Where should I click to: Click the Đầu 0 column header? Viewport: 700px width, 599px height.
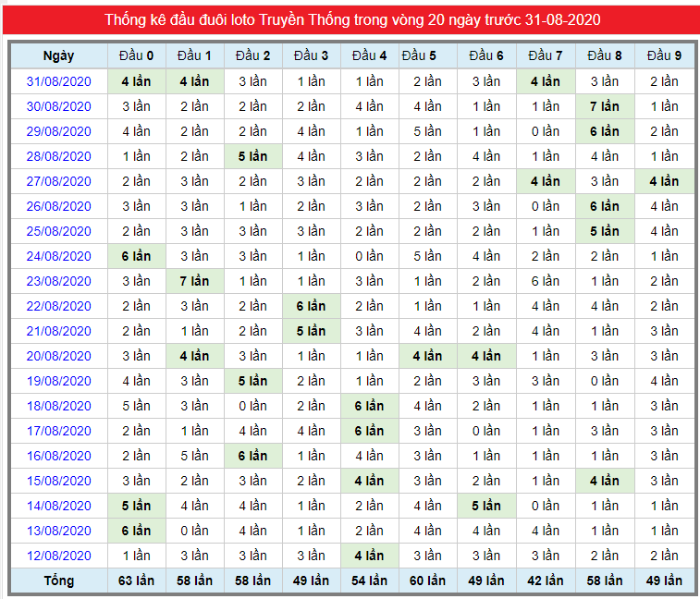(x=136, y=55)
